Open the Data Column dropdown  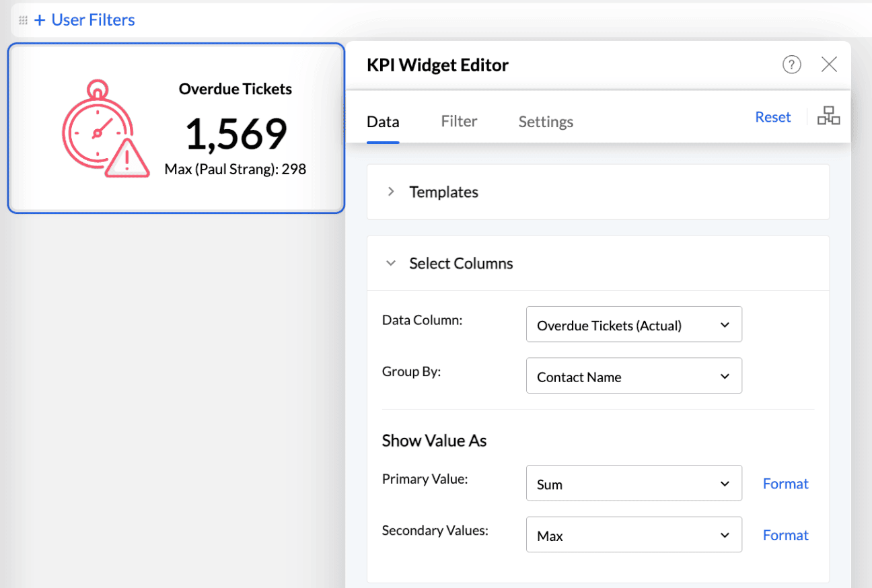tap(633, 325)
